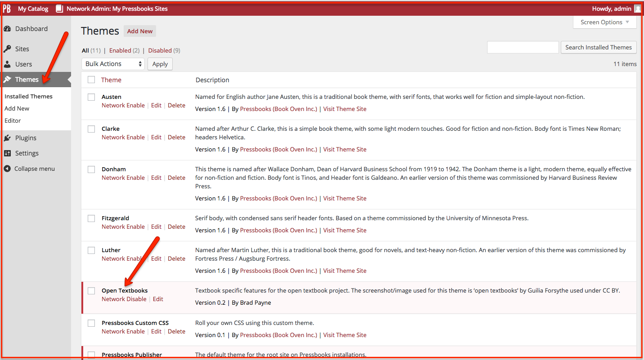Open Settings in the sidebar
644x360 pixels.
coord(27,153)
